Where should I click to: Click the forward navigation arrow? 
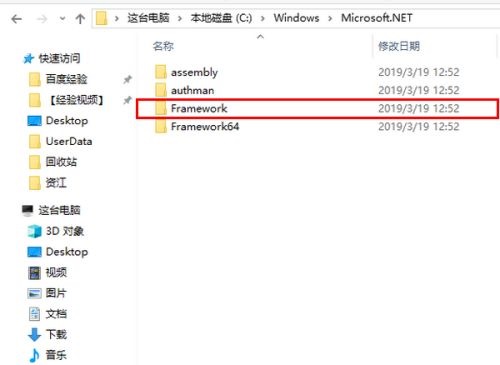tap(42, 19)
